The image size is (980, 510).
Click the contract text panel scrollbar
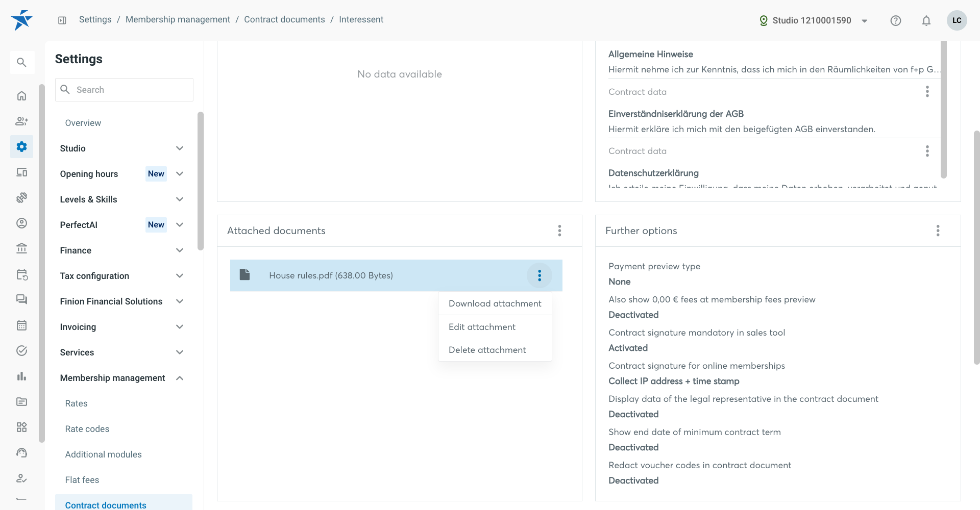point(943,110)
